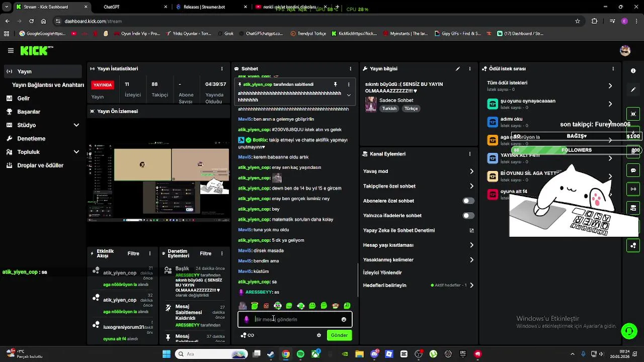Click the Windows taskbar search box

[211, 354]
